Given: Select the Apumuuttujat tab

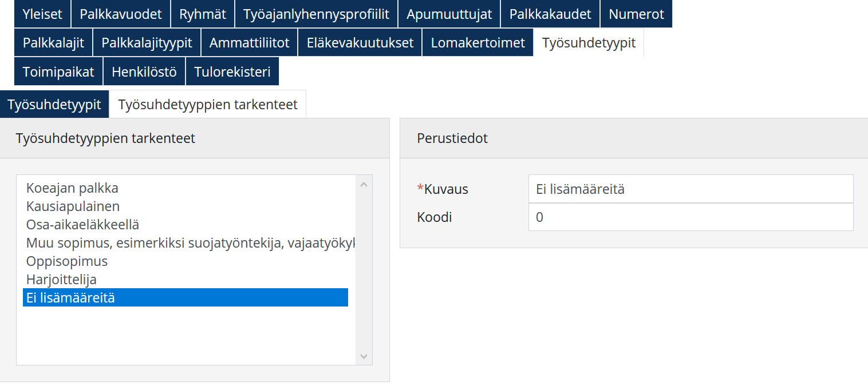Looking at the screenshot, I should [449, 14].
